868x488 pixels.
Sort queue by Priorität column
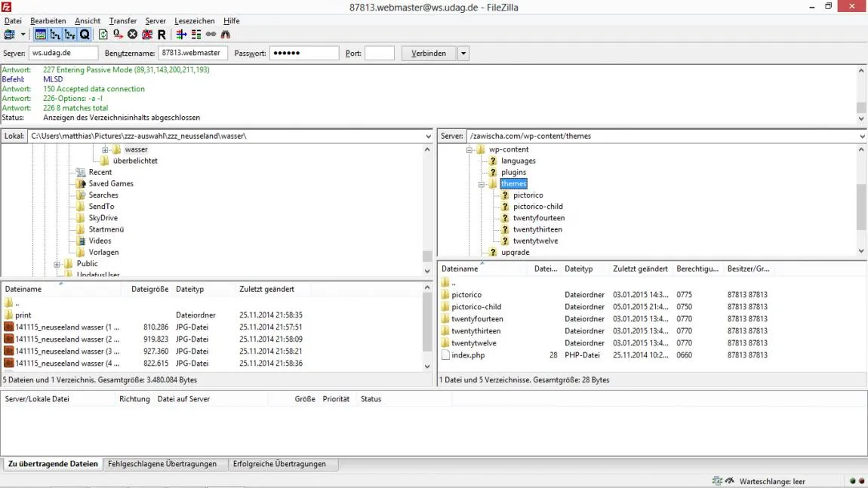click(336, 400)
